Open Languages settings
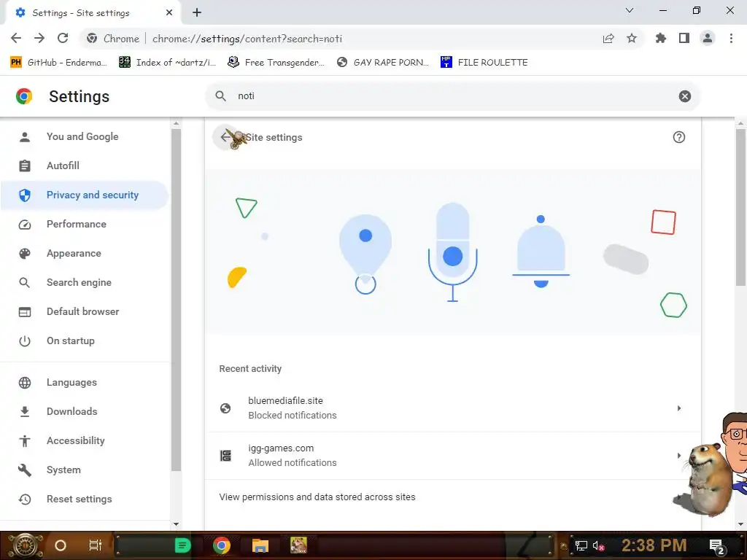 85,382
